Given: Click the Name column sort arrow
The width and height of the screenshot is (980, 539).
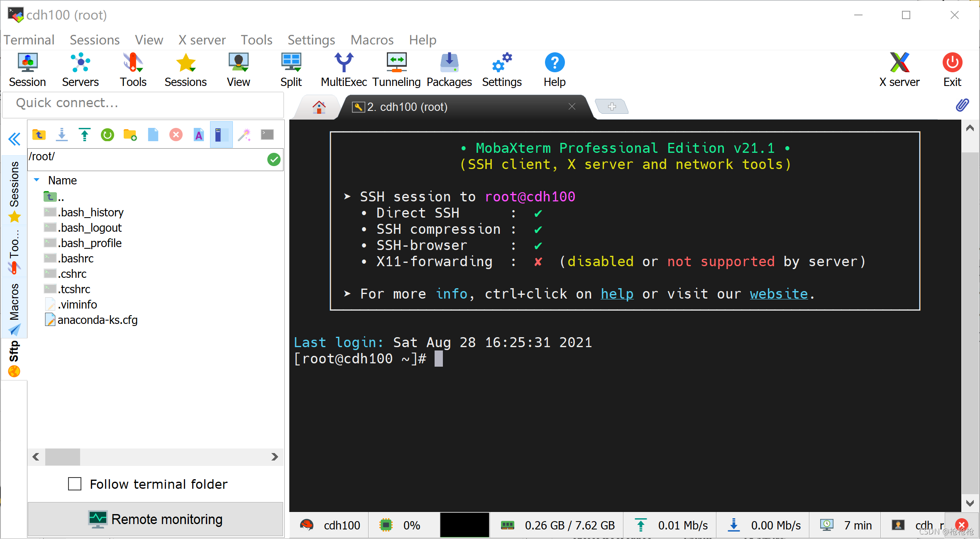Looking at the screenshot, I should tap(37, 180).
